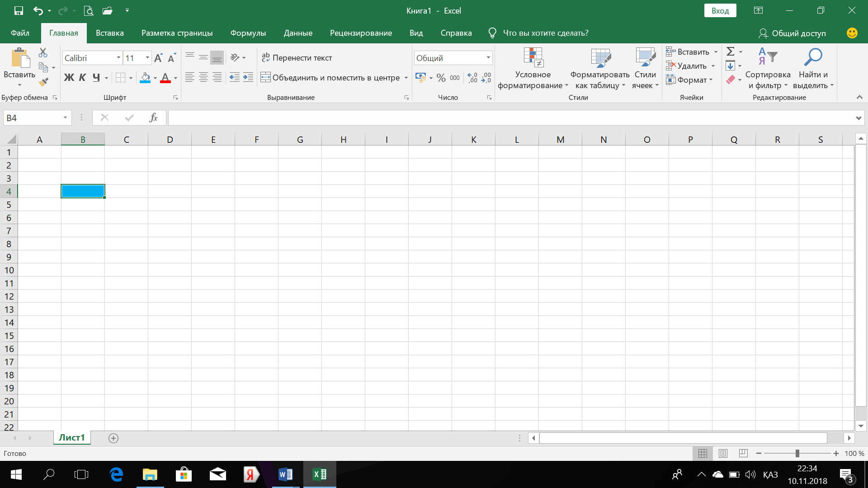
Task: Click the Percent Style icon
Action: (x=441, y=78)
